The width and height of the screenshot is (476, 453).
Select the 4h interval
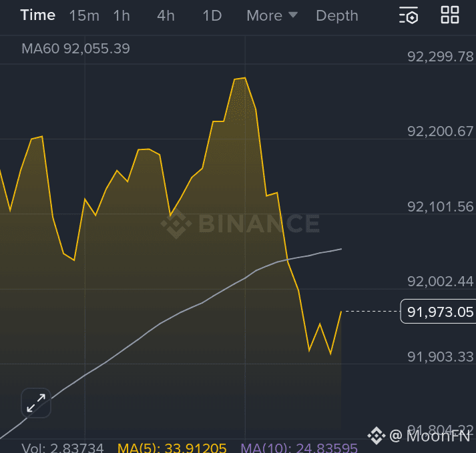coord(166,15)
